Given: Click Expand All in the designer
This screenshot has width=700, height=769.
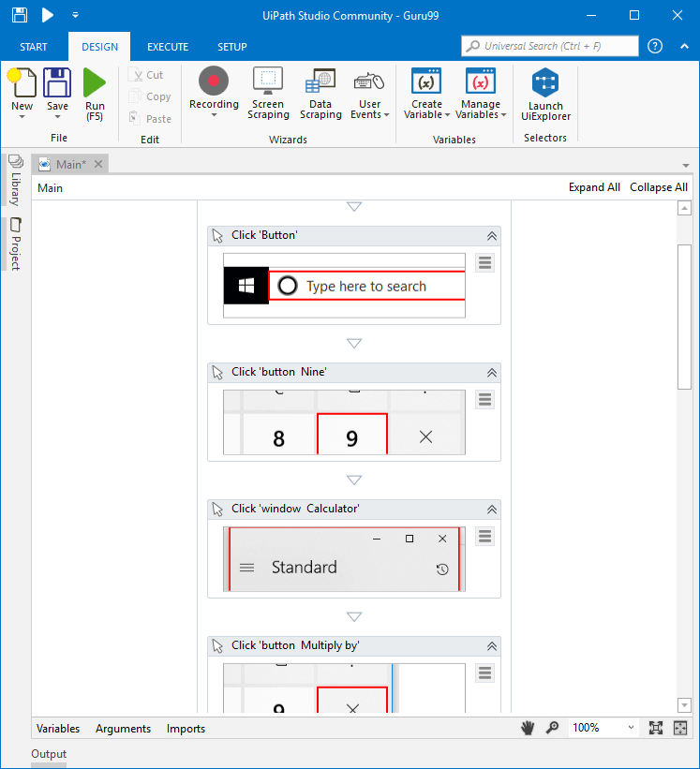Looking at the screenshot, I should click(x=594, y=187).
